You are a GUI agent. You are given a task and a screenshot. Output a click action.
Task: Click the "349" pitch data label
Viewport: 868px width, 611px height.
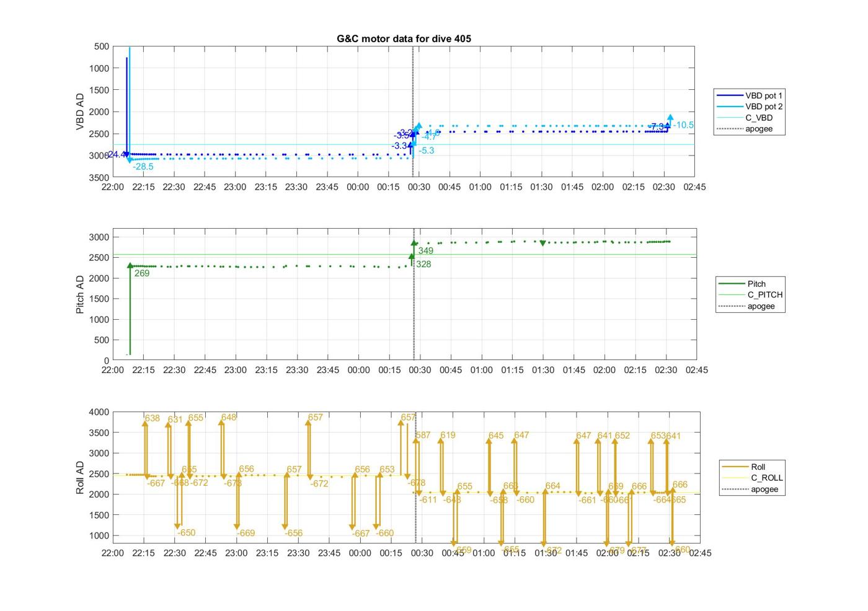426,251
